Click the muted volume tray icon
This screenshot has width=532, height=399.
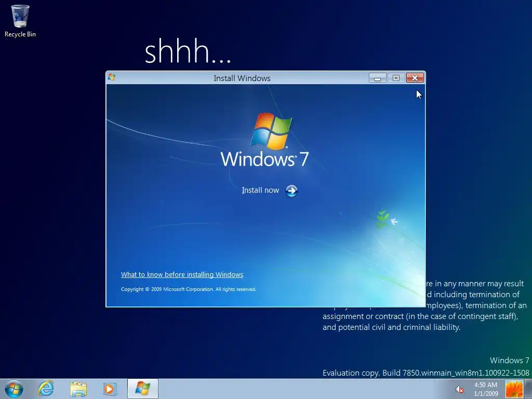pos(459,389)
